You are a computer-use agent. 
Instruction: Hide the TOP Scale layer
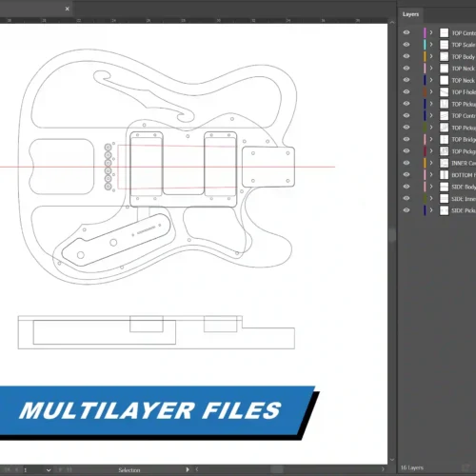407,45
